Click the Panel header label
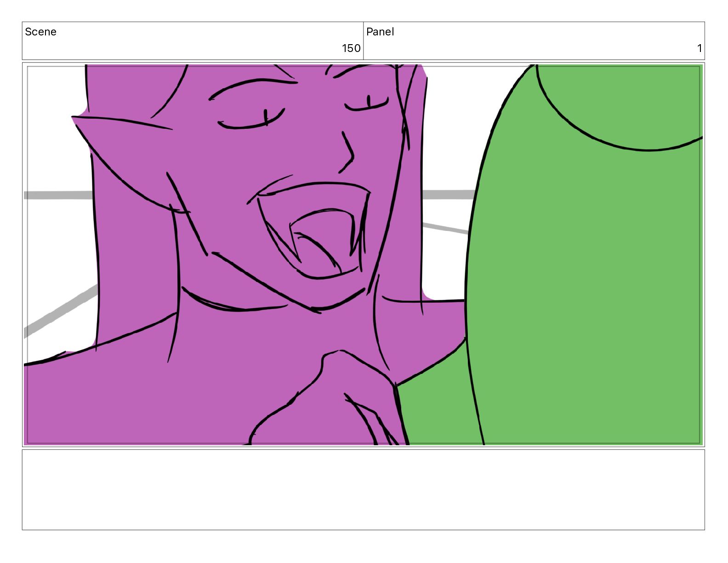This screenshot has width=728, height=563. [380, 32]
